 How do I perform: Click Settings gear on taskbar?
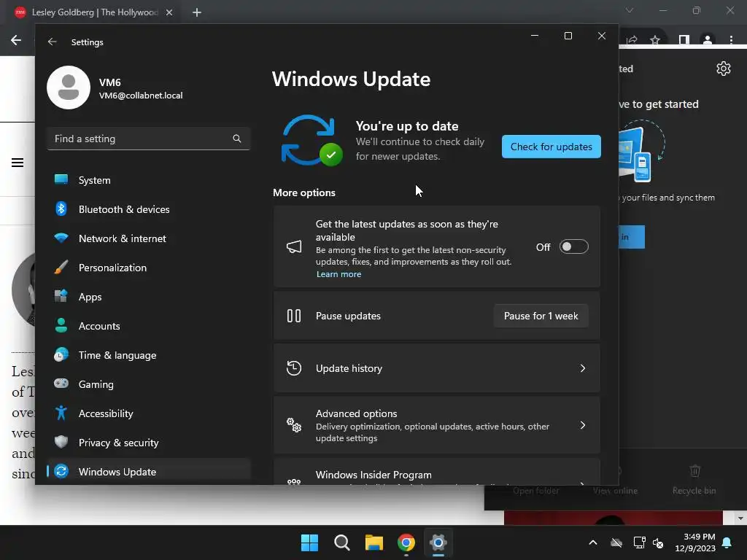point(438,542)
